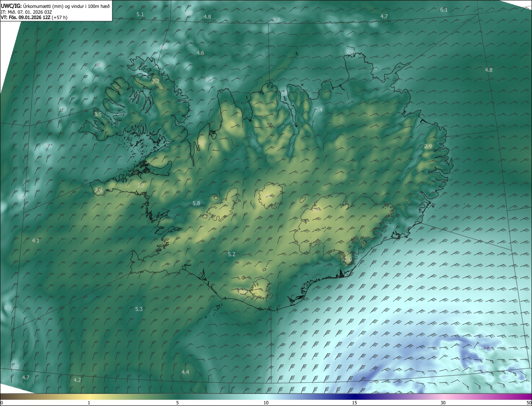Click the color scale tick labeled 30

tap(443, 403)
